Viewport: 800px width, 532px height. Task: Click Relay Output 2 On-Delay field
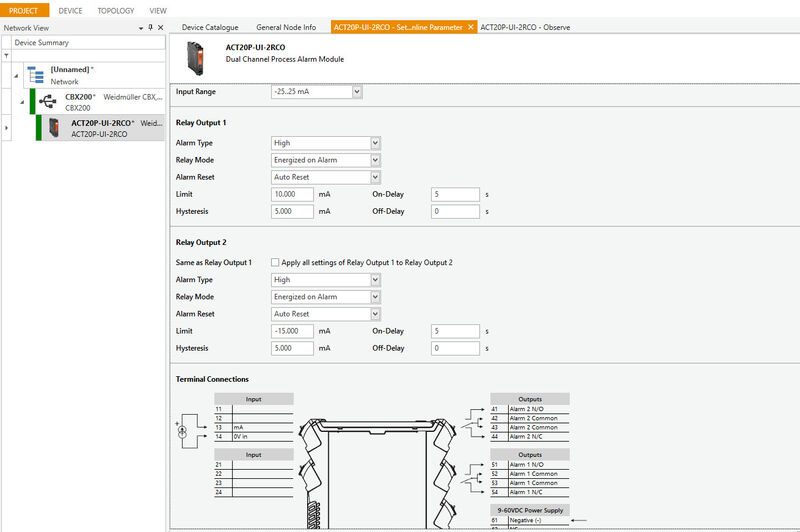click(x=456, y=331)
